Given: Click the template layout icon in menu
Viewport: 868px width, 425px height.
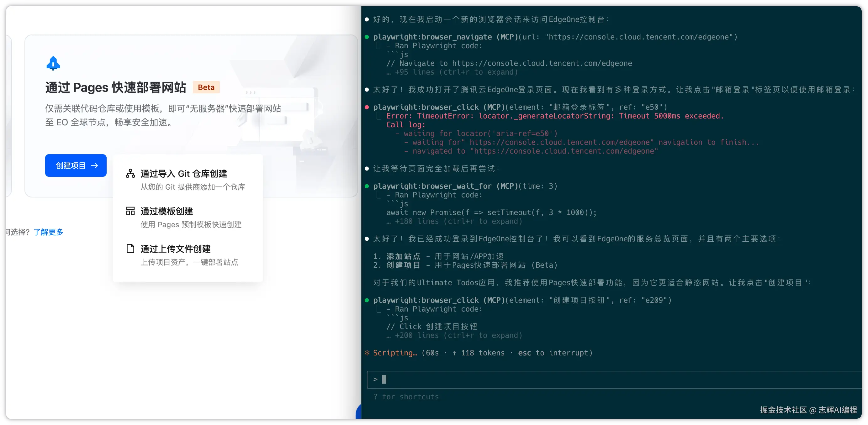Looking at the screenshot, I should [130, 211].
